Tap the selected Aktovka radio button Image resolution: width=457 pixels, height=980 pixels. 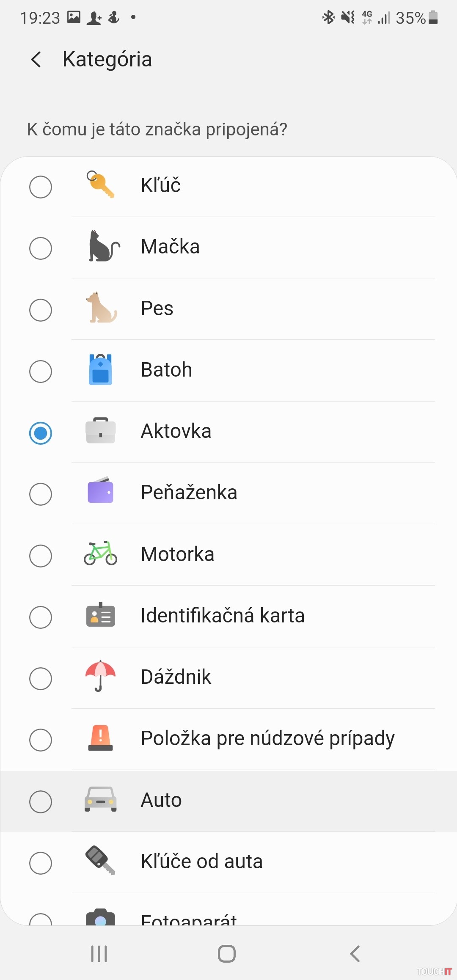[41, 433]
